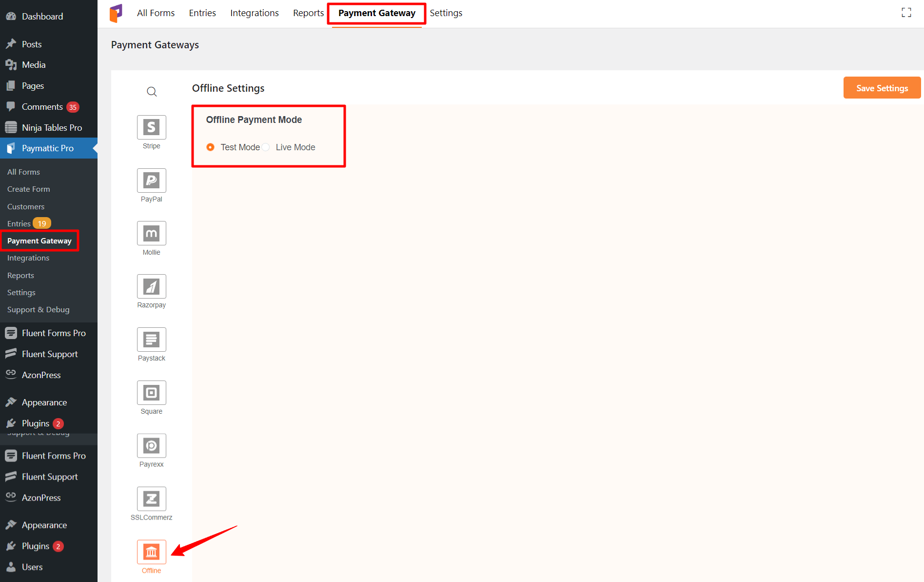Open the Razorpay gateway icon

[x=151, y=286]
